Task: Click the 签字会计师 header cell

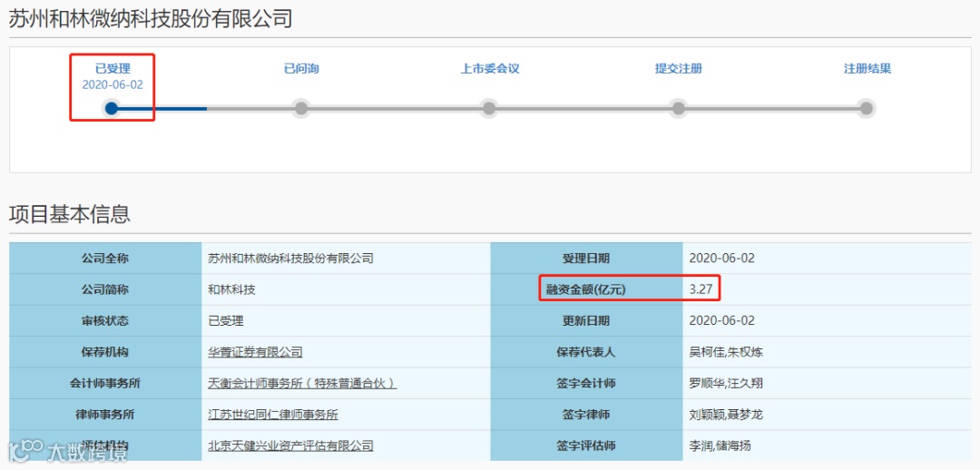Action: (x=586, y=383)
